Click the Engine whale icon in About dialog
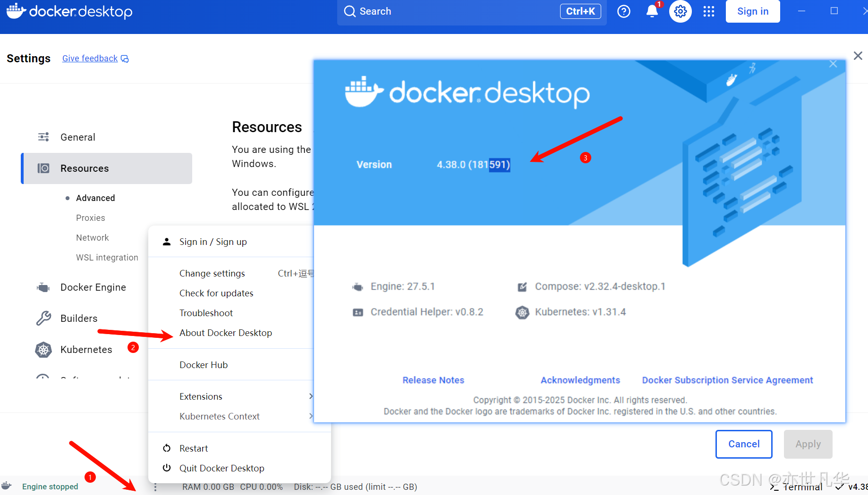 click(x=358, y=287)
